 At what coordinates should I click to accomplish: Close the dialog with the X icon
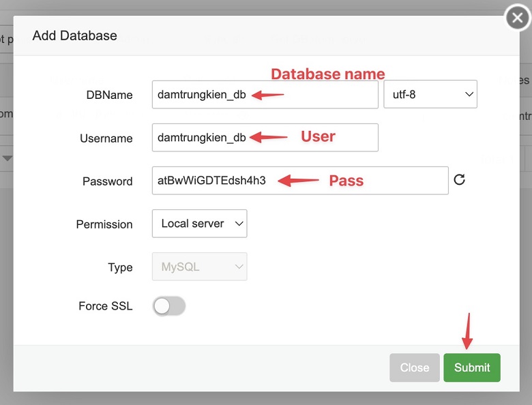point(518,18)
